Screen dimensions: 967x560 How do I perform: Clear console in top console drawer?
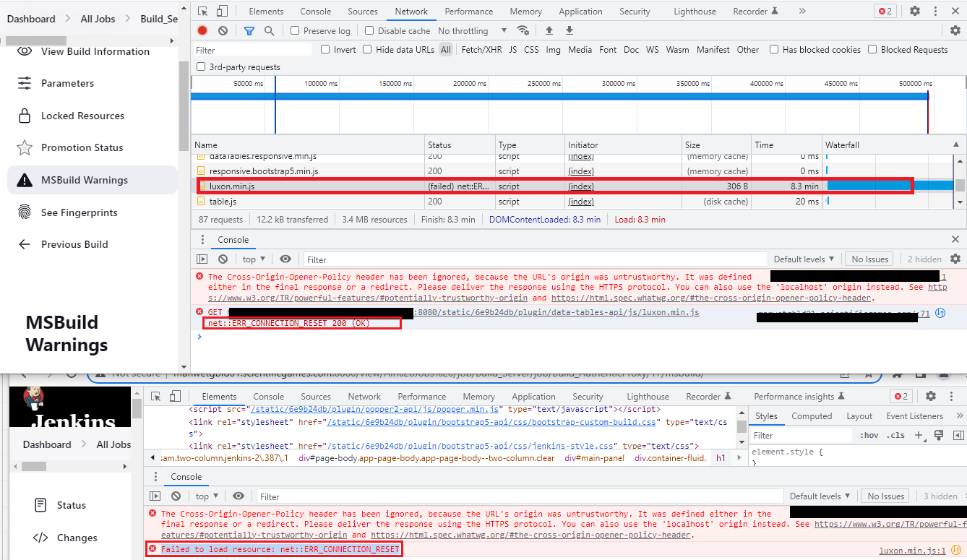coord(223,259)
